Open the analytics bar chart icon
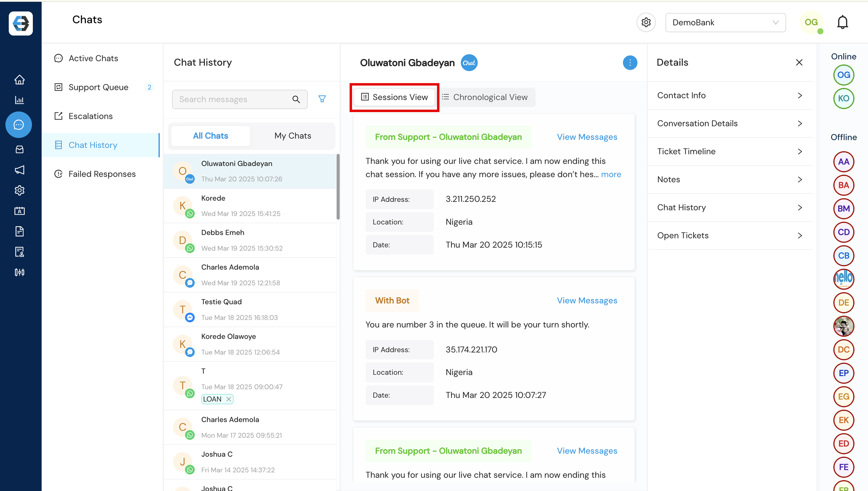 click(x=19, y=100)
